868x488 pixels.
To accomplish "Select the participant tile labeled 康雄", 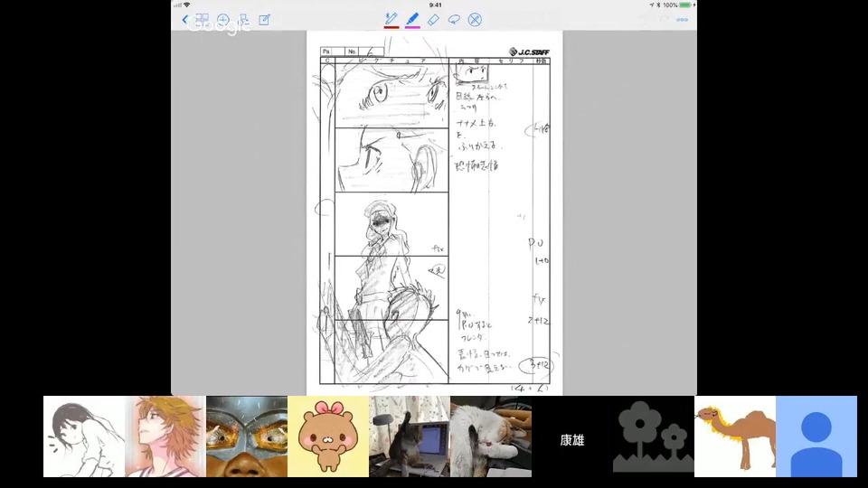I will click(572, 436).
